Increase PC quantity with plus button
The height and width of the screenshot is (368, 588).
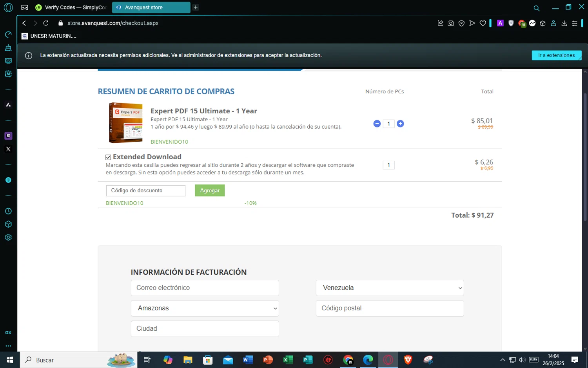point(400,124)
